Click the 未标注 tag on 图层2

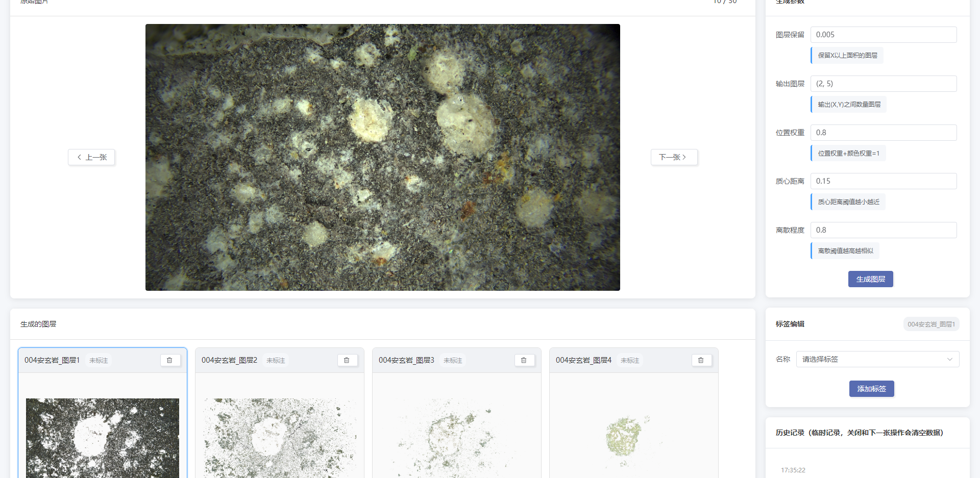coord(276,361)
